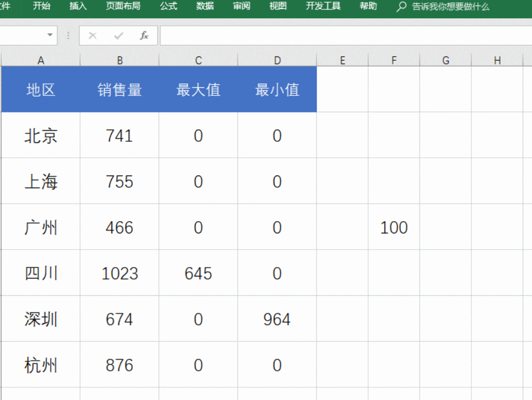Screen dimensions: 532x400
Task: Select the 最小值 cell in 上海 row
Action: (x=277, y=181)
